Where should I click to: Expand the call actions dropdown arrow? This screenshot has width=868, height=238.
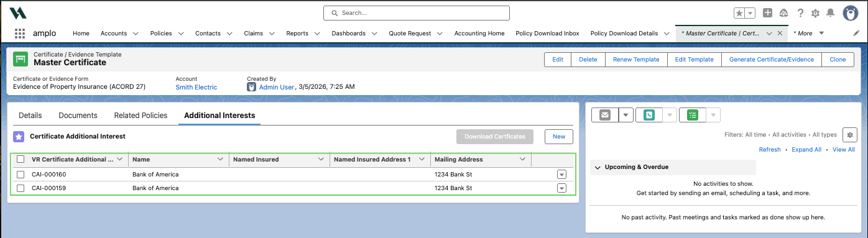click(x=670, y=115)
